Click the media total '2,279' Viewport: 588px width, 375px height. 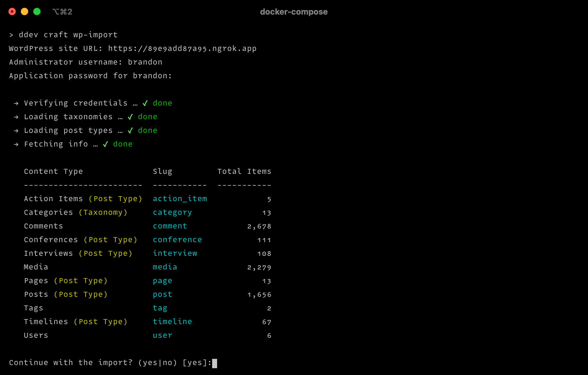[259, 267]
